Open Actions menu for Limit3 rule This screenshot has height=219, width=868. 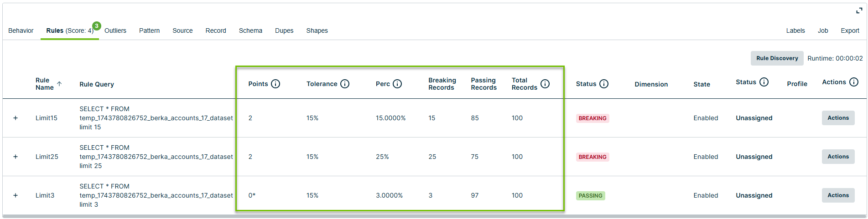838,195
